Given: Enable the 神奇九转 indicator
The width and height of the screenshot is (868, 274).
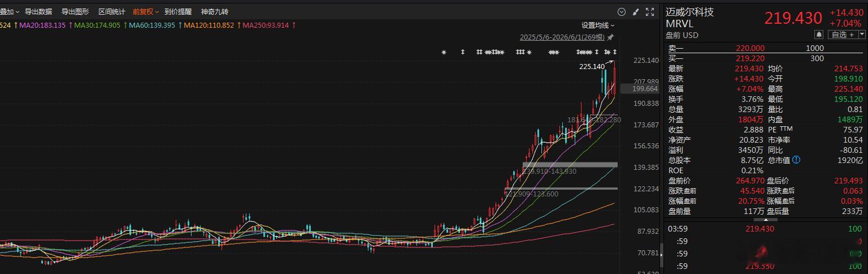Looking at the screenshot, I should point(215,12).
